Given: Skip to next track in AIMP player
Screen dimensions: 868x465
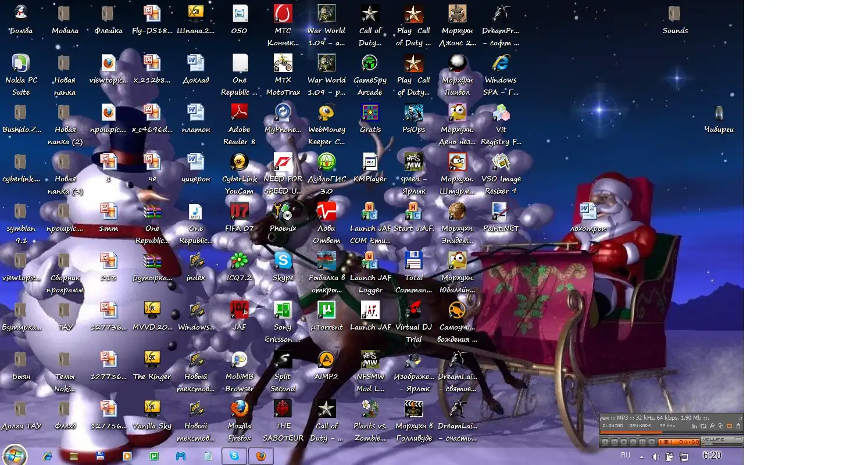Looking at the screenshot, I should click(x=642, y=442).
